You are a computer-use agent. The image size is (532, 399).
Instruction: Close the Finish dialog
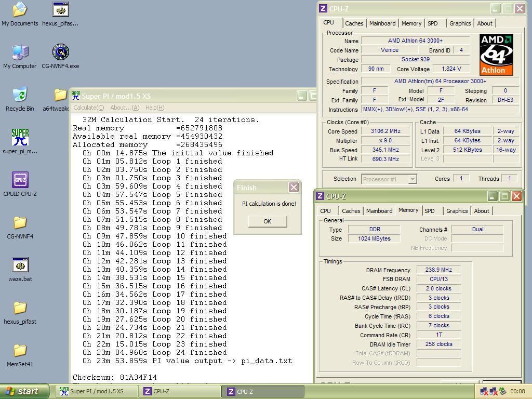294,187
